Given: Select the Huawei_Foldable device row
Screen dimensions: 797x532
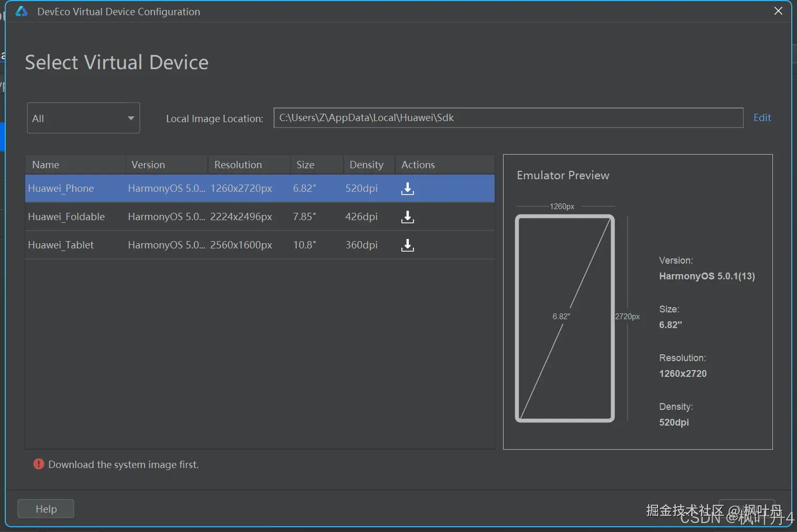Looking at the screenshot, I should (67, 217).
